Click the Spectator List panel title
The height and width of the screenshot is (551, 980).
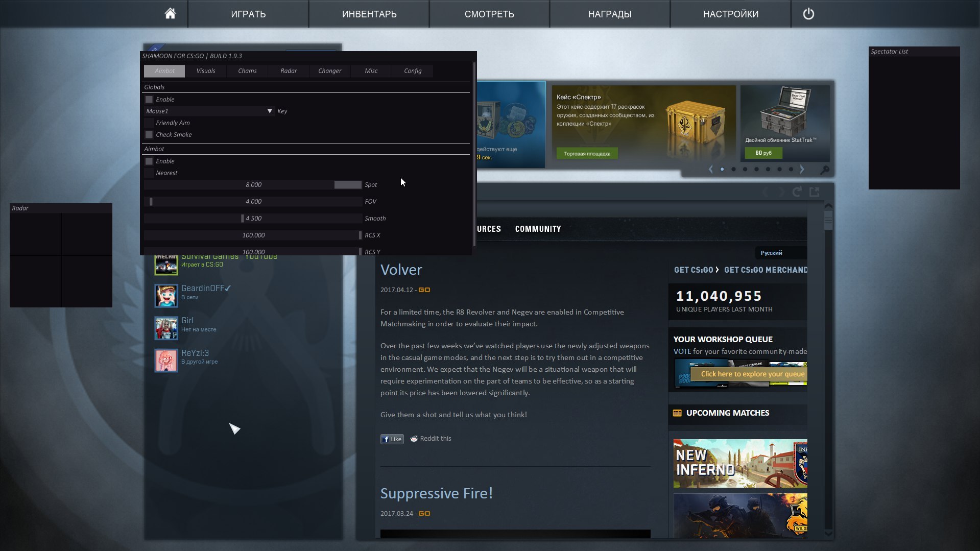click(x=889, y=52)
